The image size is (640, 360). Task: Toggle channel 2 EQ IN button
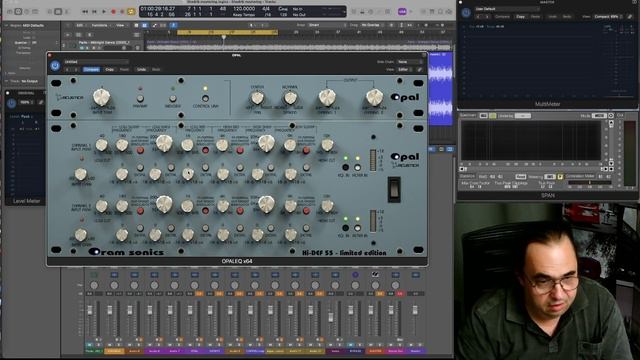(345, 228)
